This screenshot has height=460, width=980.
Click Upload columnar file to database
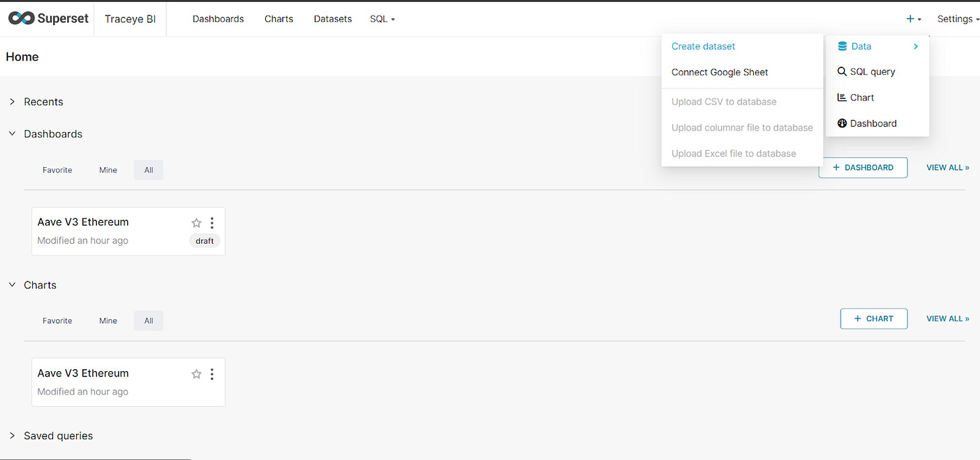tap(742, 127)
